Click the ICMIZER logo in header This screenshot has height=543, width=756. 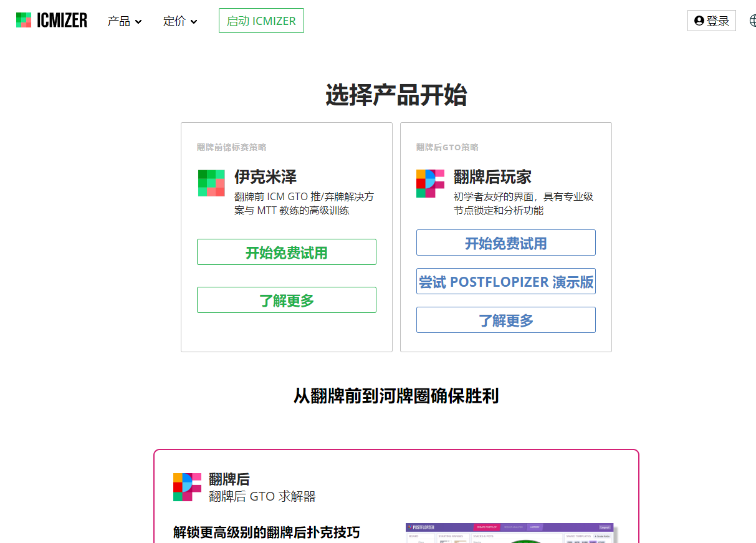click(52, 21)
